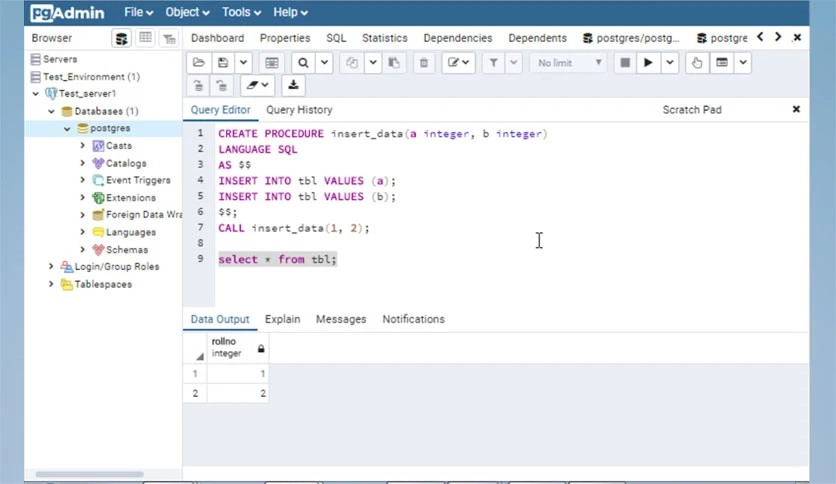Click the Open File folder icon

199,63
